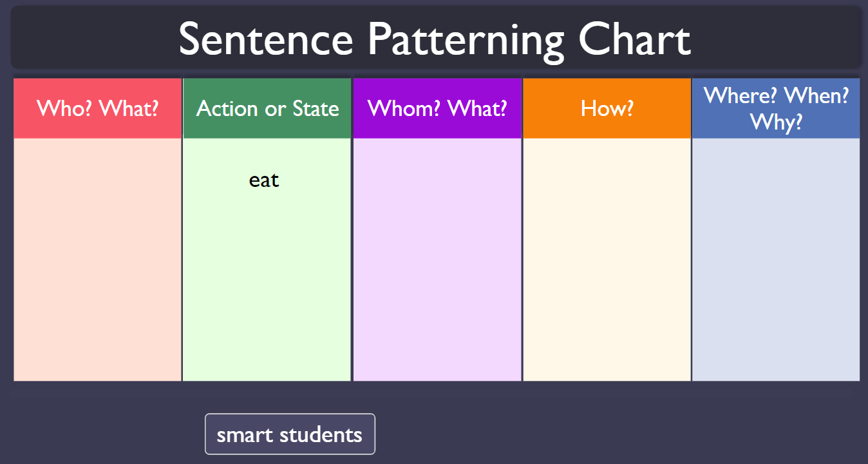Select the orange "How?" header
This screenshot has width=868, height=464.
(607, 108)
